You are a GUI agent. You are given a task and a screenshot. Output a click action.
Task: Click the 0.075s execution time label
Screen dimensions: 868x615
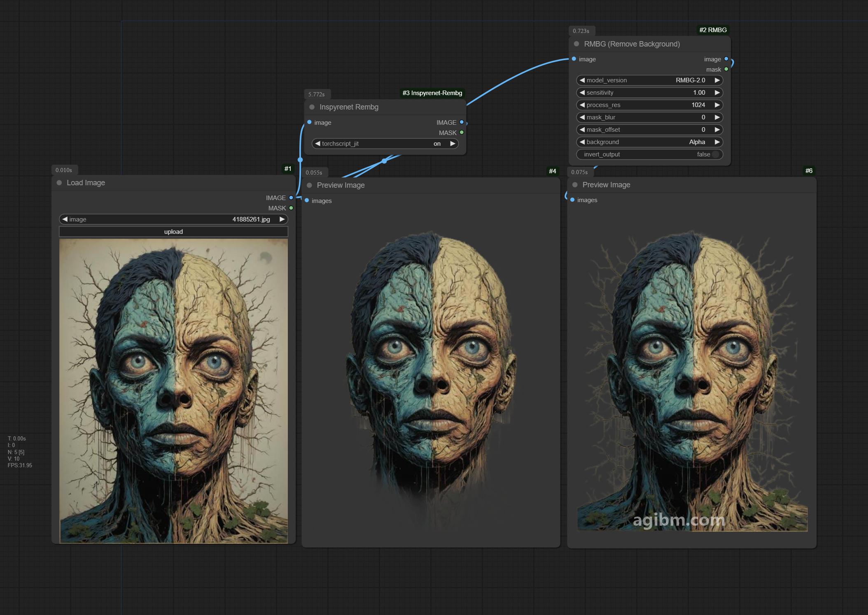[579, 172]
